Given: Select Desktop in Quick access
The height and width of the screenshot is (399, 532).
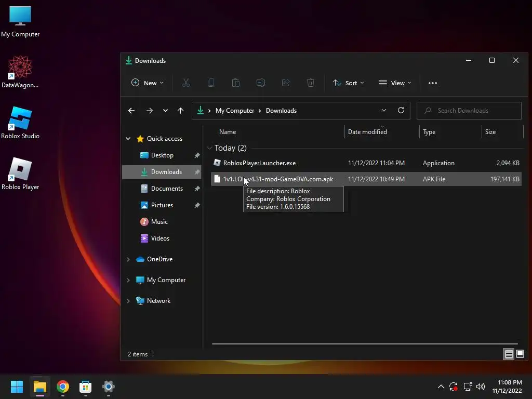Looking at the screenshot, I should coord(162,155).
